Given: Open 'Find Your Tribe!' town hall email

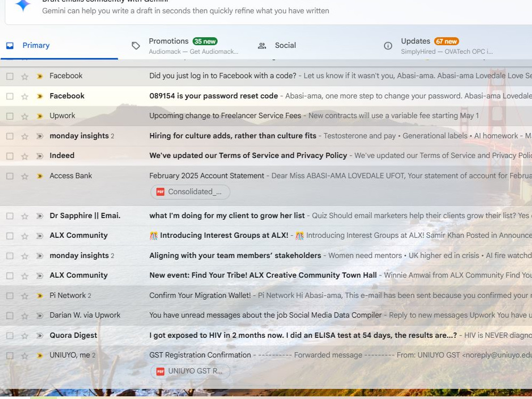Looking at the screenshot, I should click(266, 276).
